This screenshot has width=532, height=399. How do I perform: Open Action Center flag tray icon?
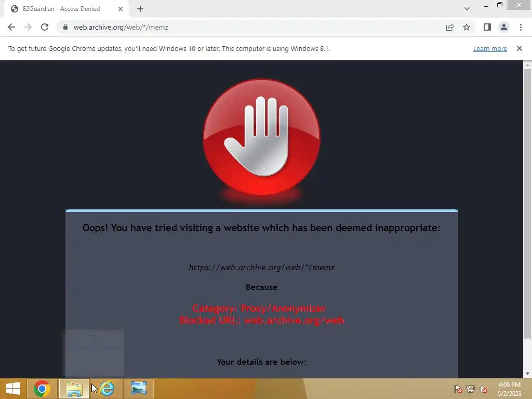tap(458, 389)
